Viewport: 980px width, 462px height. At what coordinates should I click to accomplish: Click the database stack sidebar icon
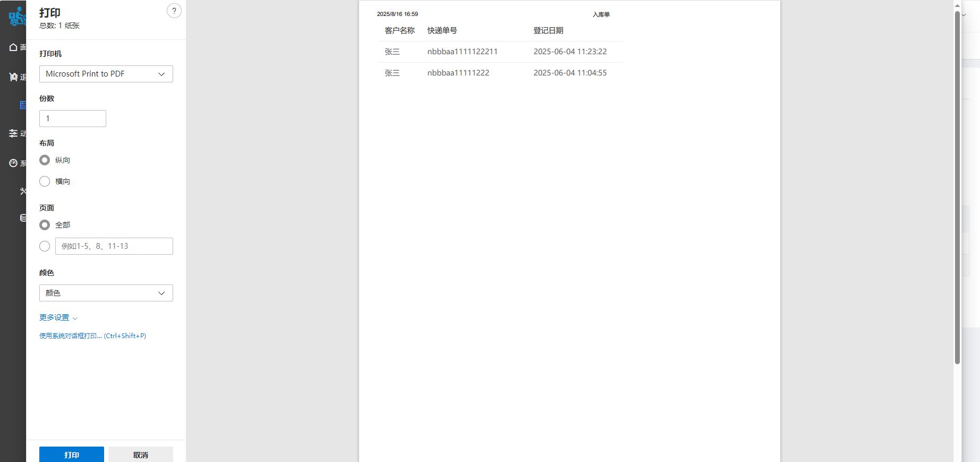(x=23, y=218)
